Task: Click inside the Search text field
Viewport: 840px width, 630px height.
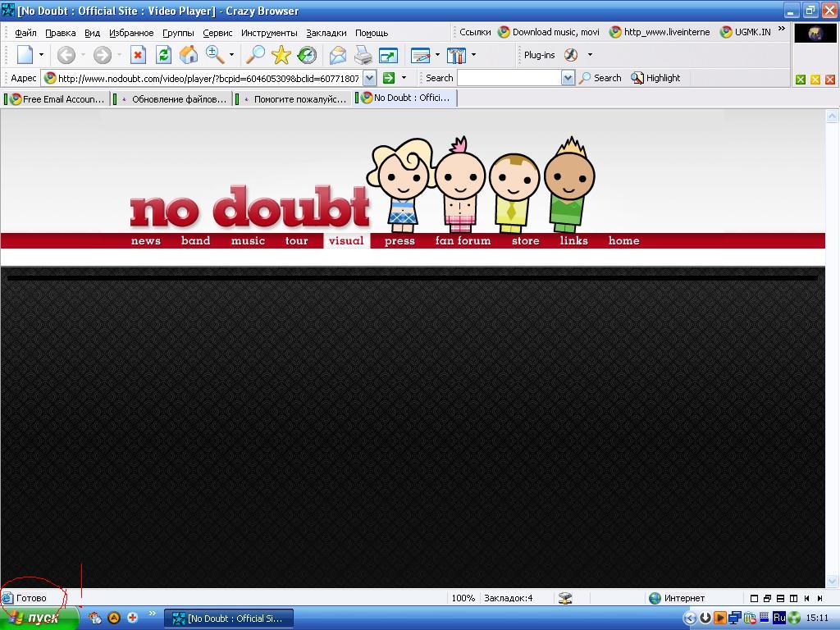Action: click(x=509, y=78)
